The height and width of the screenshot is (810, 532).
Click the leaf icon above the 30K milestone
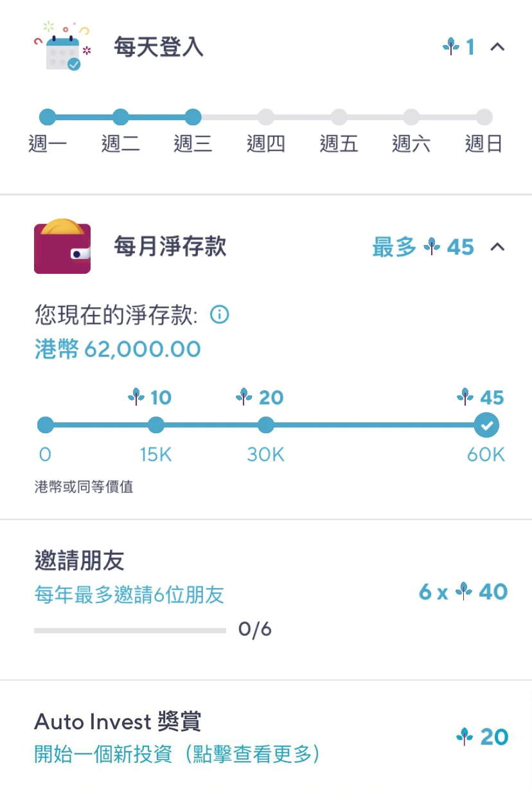[244, 397]
